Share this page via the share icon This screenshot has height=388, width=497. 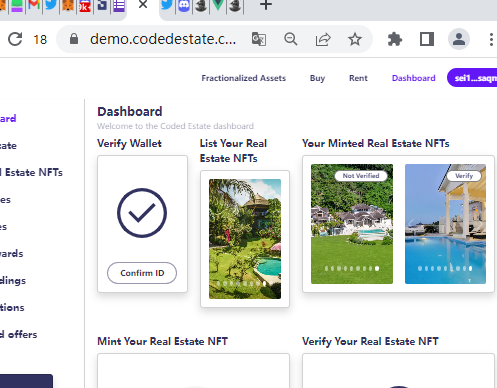click(x=323, y=39)
